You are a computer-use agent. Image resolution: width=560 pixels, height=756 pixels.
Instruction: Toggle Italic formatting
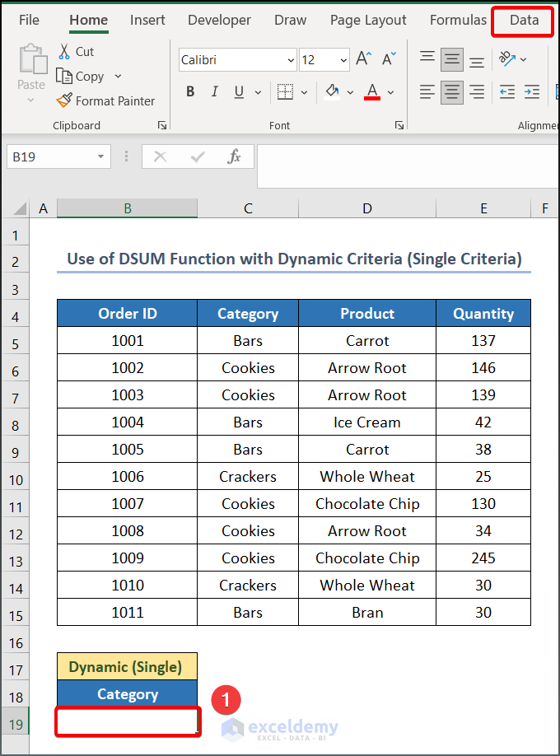point(215,91)
